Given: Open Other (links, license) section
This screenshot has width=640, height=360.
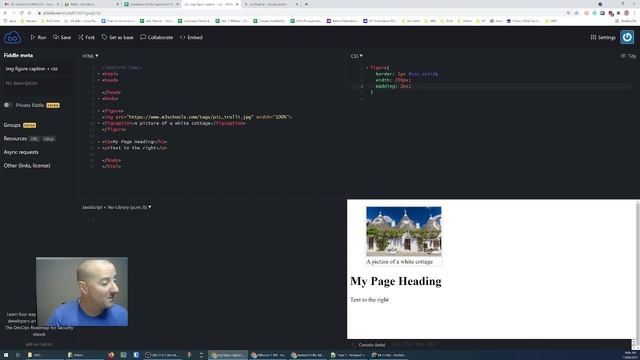Looking at the screenshot, I should coord(27,166).
